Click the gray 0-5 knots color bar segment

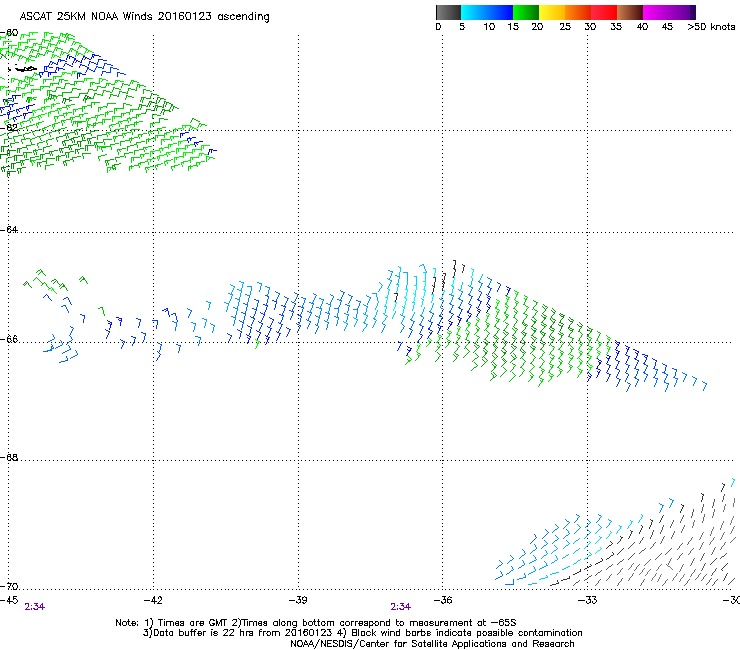pyautogui.click(x=448, y=12)
